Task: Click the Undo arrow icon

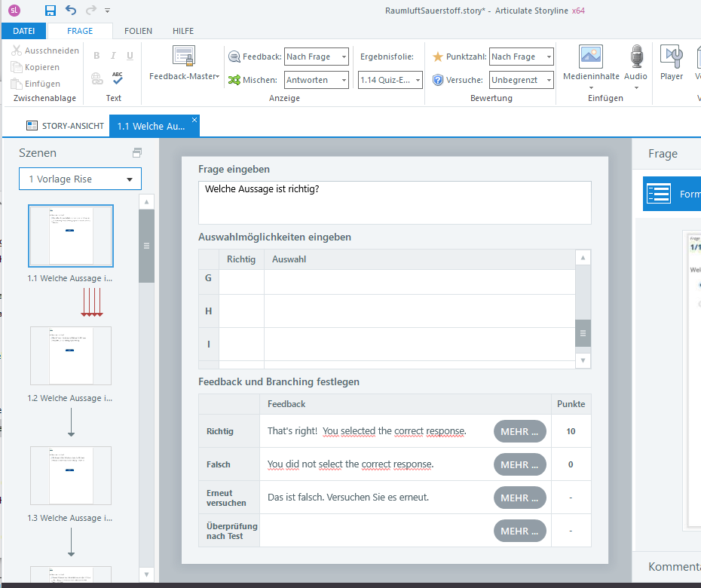Action: coord(71,10)
